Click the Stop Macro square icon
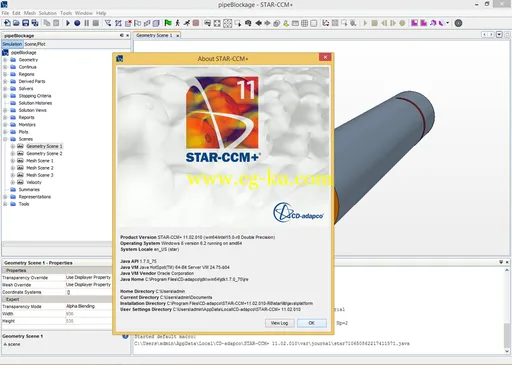The height and width of the screenshot is (365, 512). 96,23
